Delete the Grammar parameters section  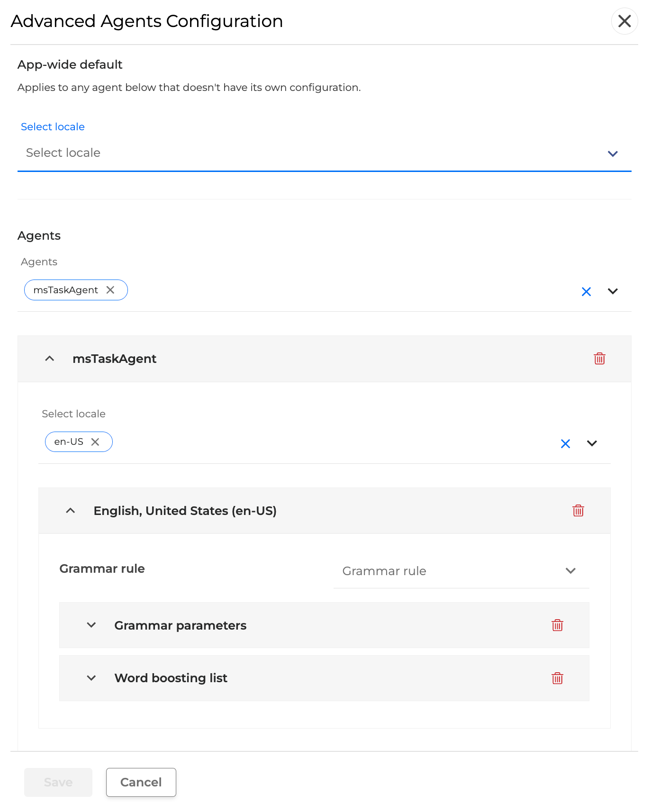557,625
